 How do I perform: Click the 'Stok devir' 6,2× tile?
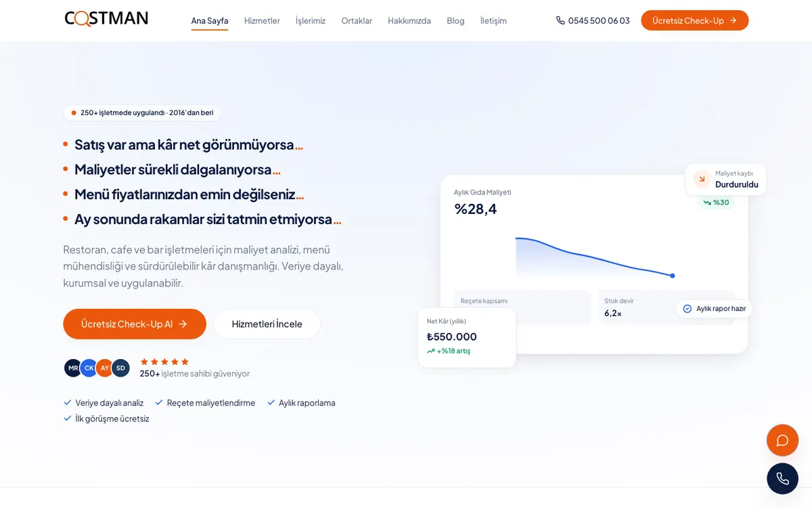pos(667,308)
